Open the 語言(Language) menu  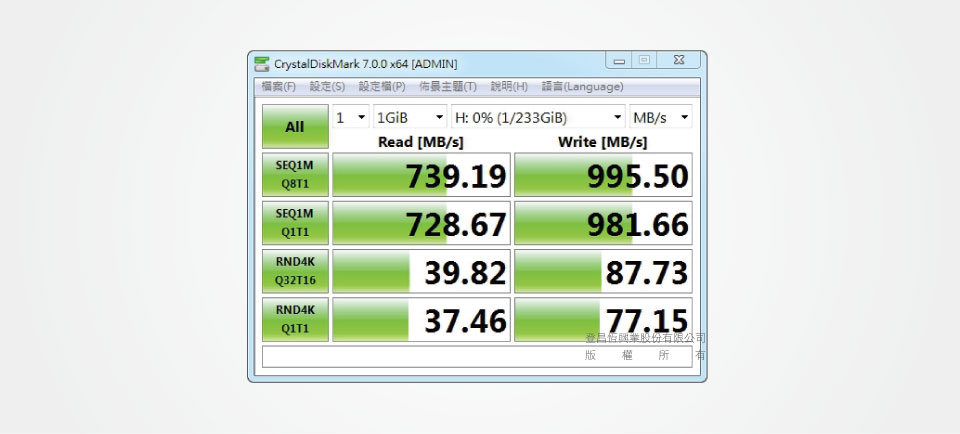[582, 87]
